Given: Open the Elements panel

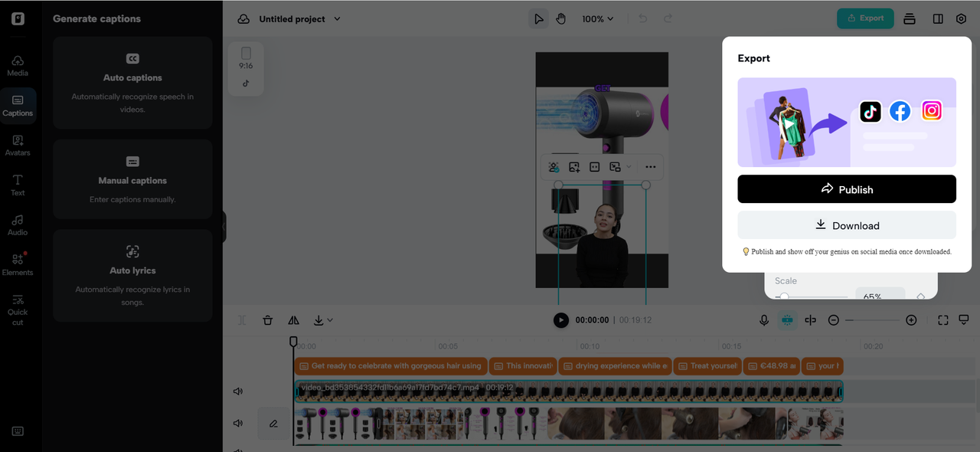Looking at the screenshot, I should point(17,264).
